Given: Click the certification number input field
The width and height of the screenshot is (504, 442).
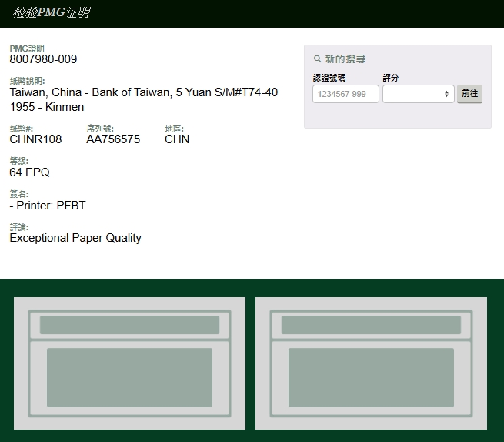Looking at the screenshot, I should 345,94.
